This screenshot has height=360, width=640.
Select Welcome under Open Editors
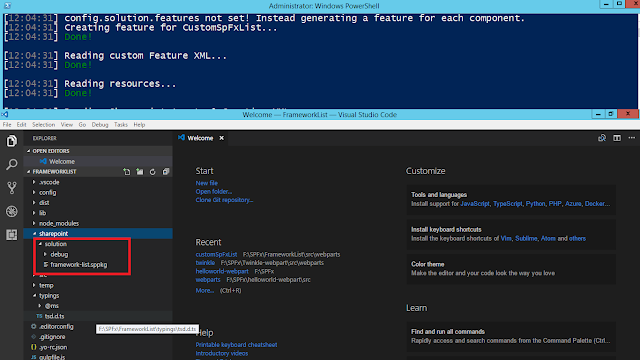click(98, 162)
